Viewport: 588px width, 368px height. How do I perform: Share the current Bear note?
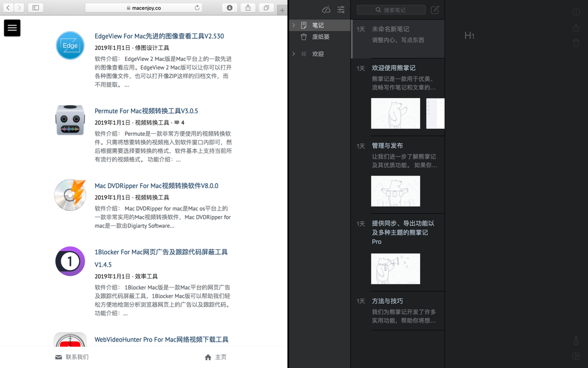point(576,27)
